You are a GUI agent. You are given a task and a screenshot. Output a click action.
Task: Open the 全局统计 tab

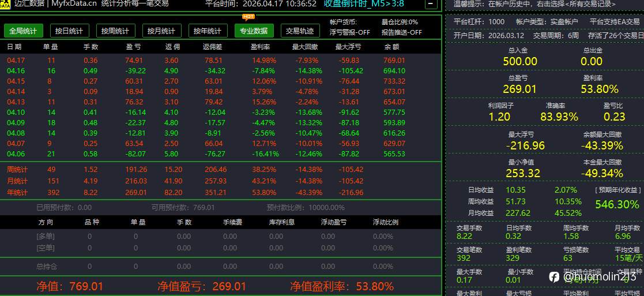click(24, 31)
